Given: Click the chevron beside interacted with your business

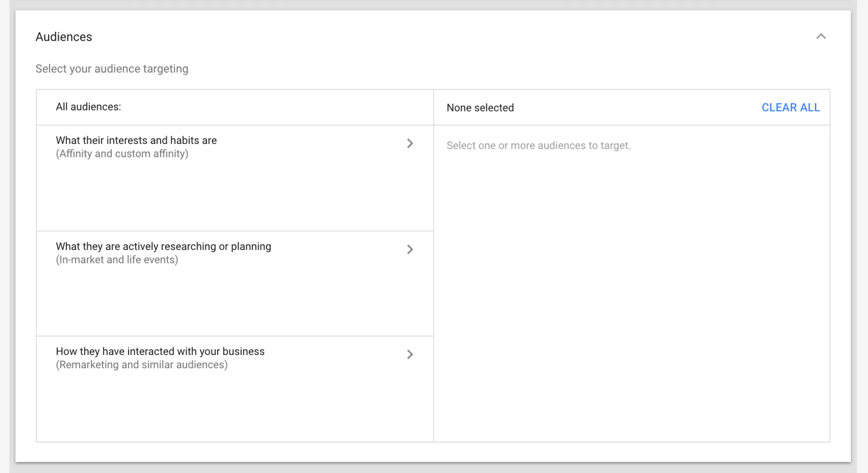Looking at the screenshot, I should pos(410,354).
